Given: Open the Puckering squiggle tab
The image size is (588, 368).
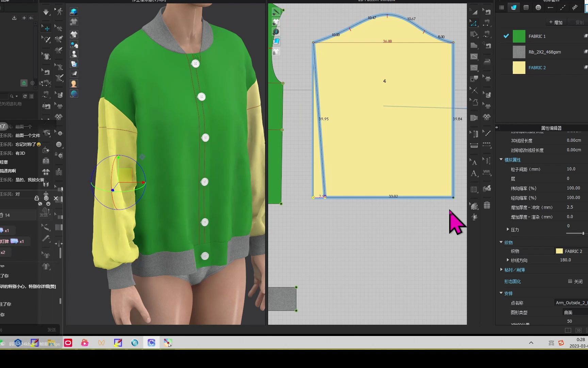Looking at the screenshot, I should click(x=575, y=7).
